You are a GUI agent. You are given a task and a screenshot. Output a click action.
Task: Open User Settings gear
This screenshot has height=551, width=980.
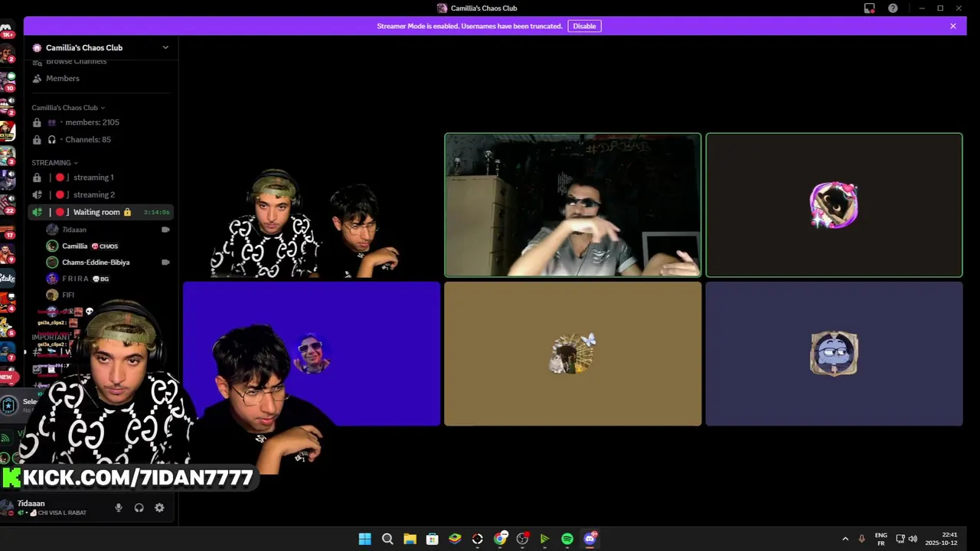(x=159, y=507)
